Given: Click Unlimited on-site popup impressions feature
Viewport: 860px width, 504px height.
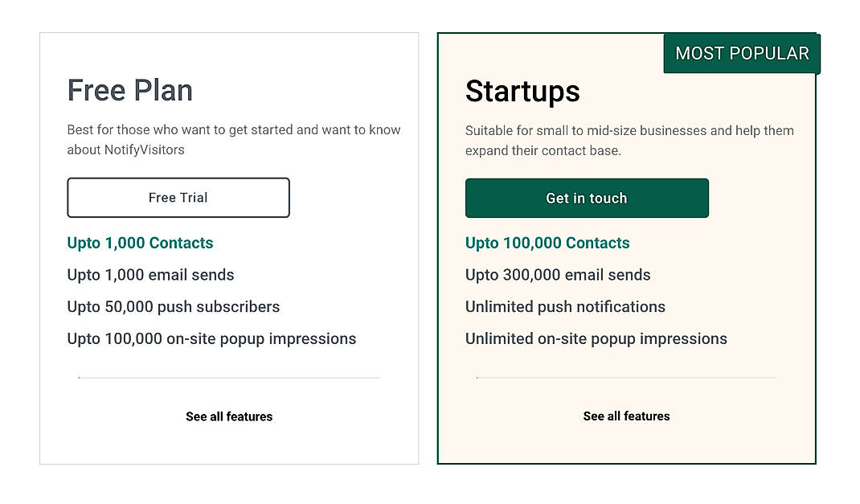Looking at the screenshot, I should click(596, 338).
